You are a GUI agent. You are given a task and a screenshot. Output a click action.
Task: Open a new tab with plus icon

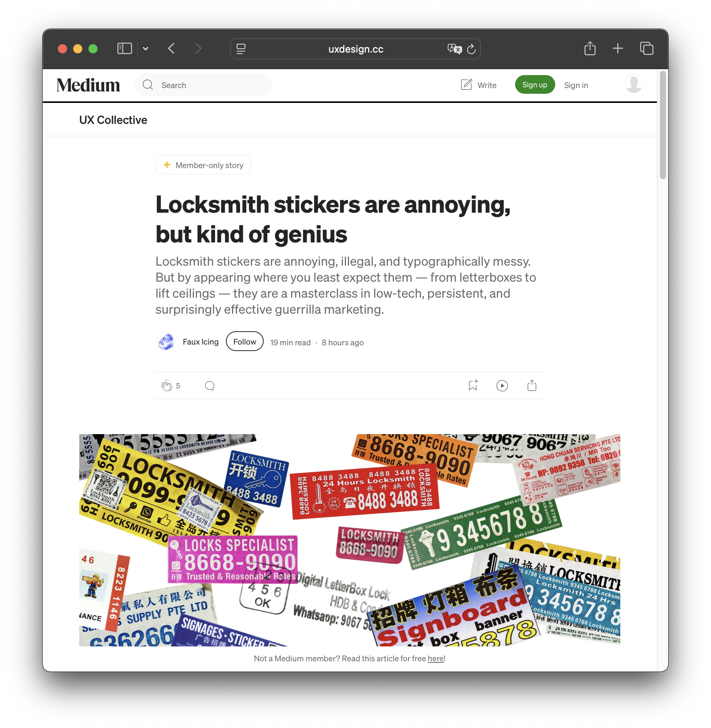coord(618,48)
